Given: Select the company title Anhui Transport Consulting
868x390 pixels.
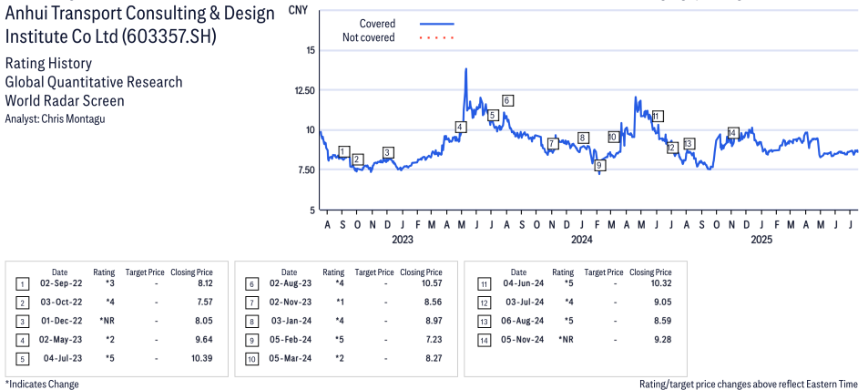Looking at the screenshot, I should click(139, 25).
